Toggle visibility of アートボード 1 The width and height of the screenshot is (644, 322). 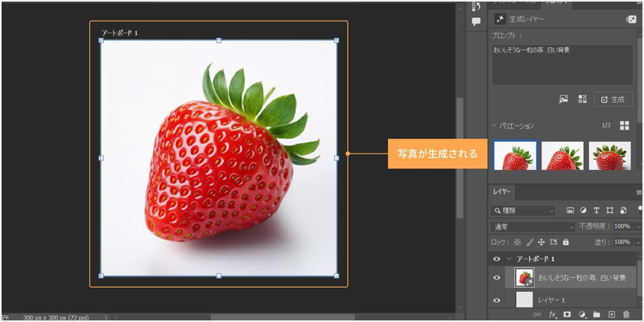pyautogui.click(x=497, y=259)
